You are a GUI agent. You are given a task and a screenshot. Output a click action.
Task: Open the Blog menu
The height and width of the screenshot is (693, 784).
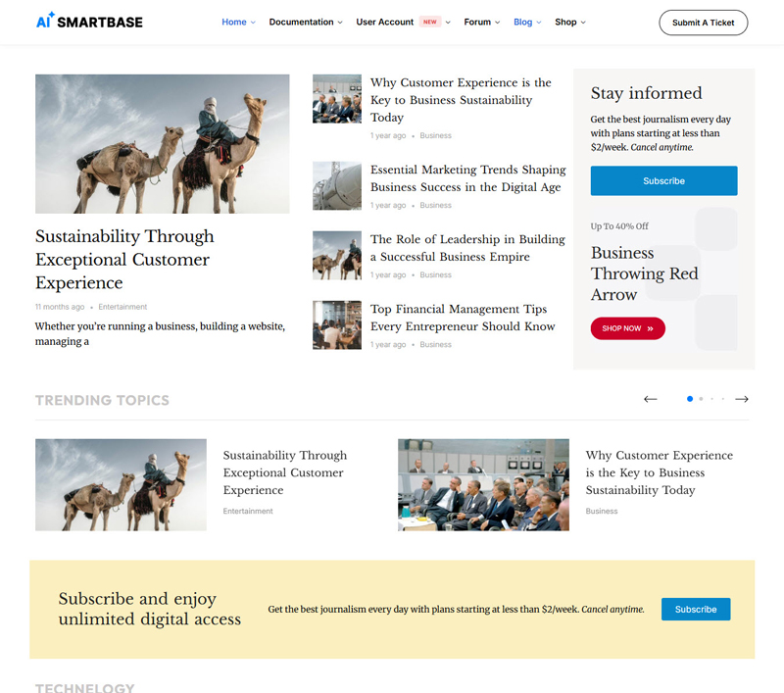527,22
